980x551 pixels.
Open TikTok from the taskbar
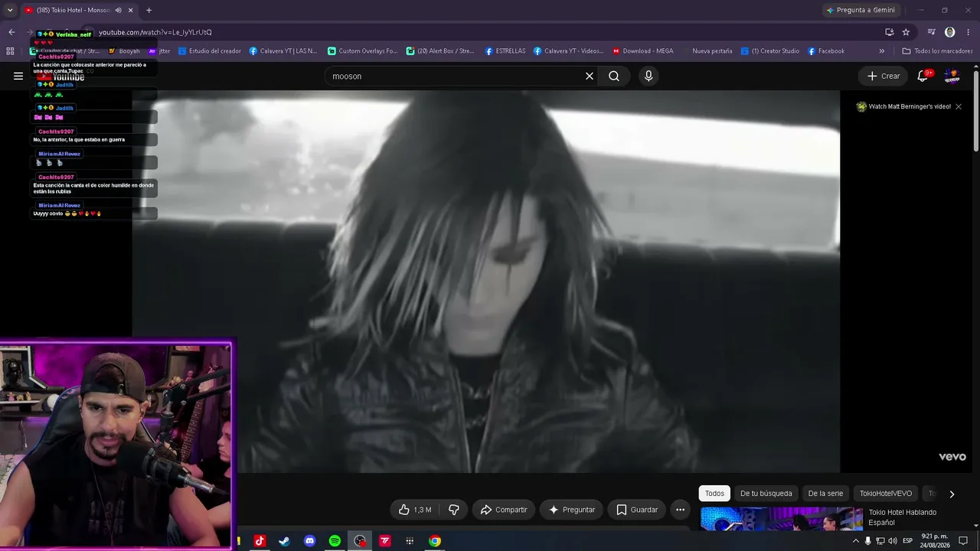pyautogui.click(x=260, y=541)
